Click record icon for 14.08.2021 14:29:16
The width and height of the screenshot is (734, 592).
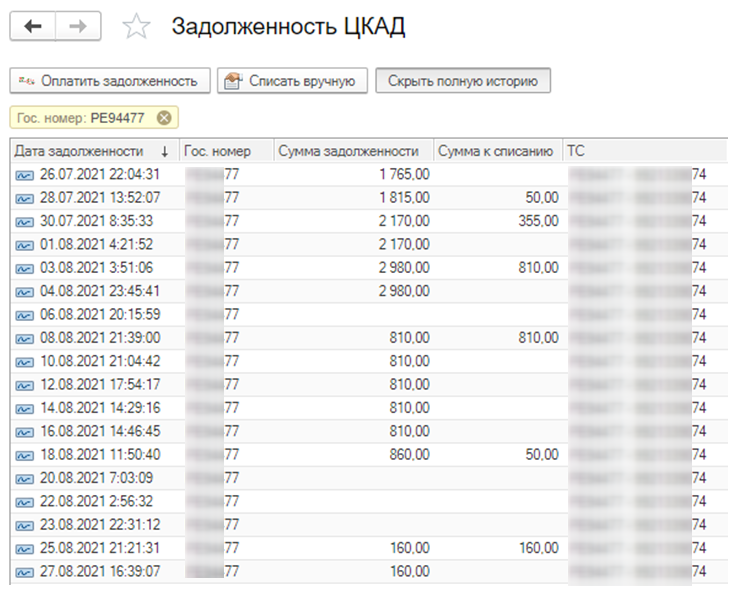pos(24,409)
